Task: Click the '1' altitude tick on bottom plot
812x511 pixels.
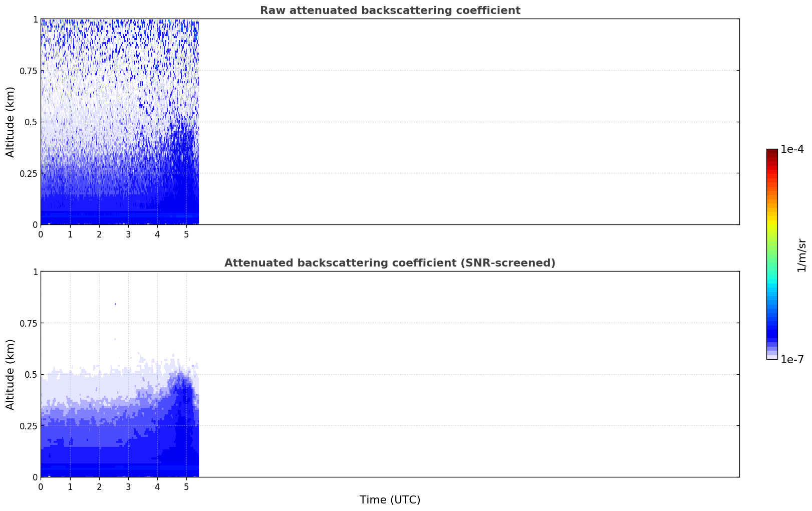Action: pyautogui.click(x=35, y=272)
